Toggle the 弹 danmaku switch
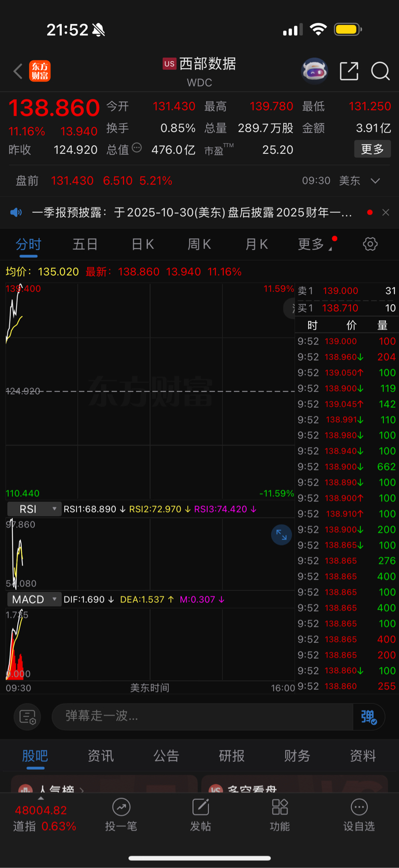The height and width of the screenshot is (868, 399). click(369, 717)
